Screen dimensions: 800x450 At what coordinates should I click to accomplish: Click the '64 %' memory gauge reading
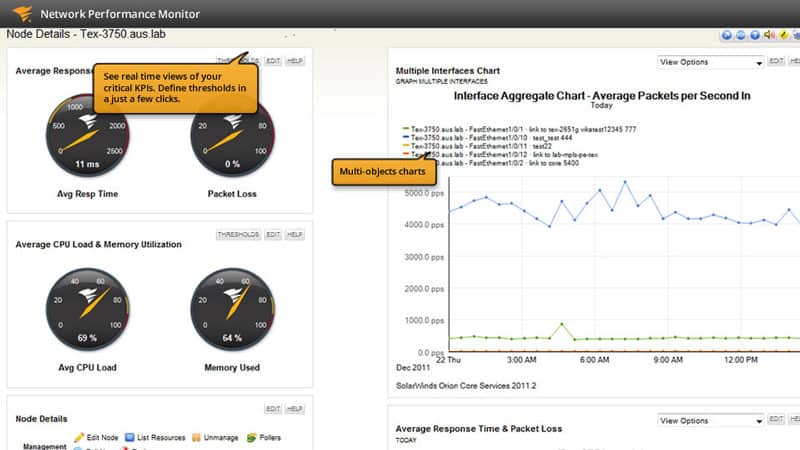pos(232,338)
